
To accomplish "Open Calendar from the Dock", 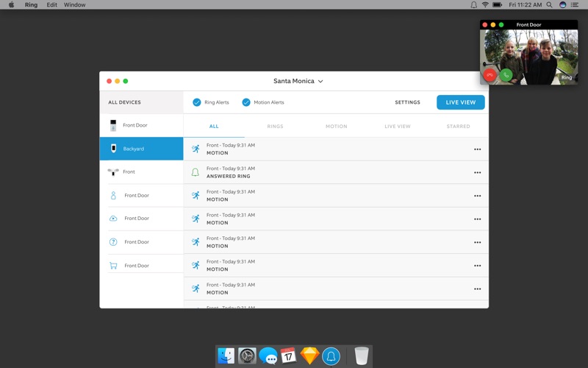I will click(289, 355).
